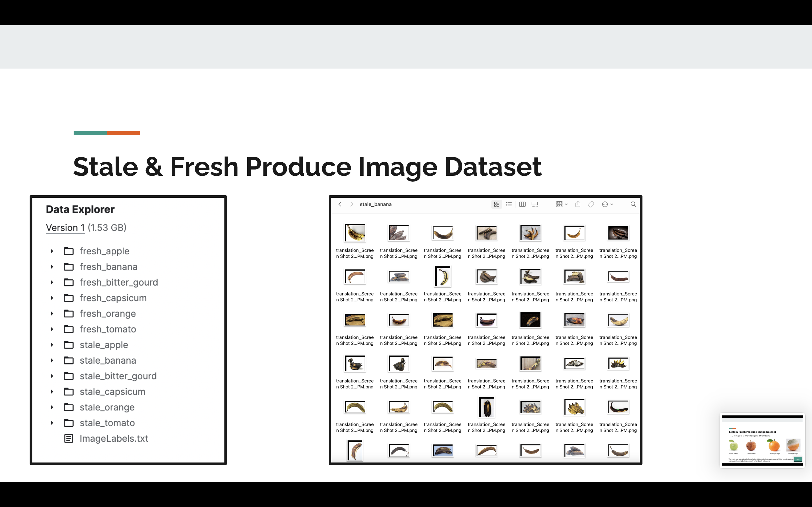Go forward with the right chevron
The image size is (812, 507).
352,204
